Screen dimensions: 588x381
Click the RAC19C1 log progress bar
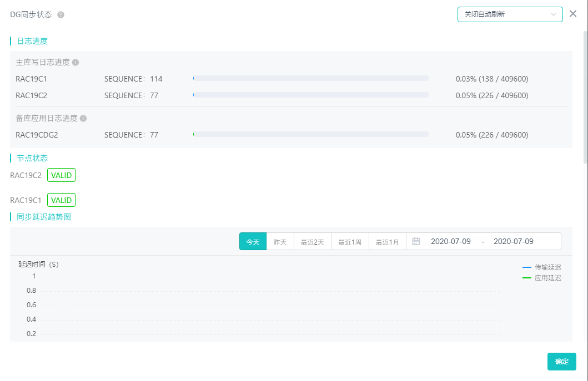click(x=311, y=78)
